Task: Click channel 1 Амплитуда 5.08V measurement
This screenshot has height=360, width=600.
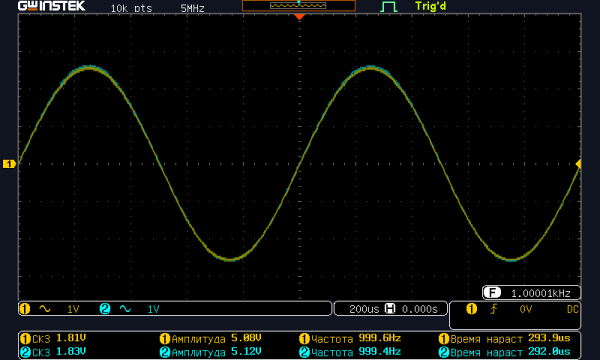Action: [x=210, y=339]
